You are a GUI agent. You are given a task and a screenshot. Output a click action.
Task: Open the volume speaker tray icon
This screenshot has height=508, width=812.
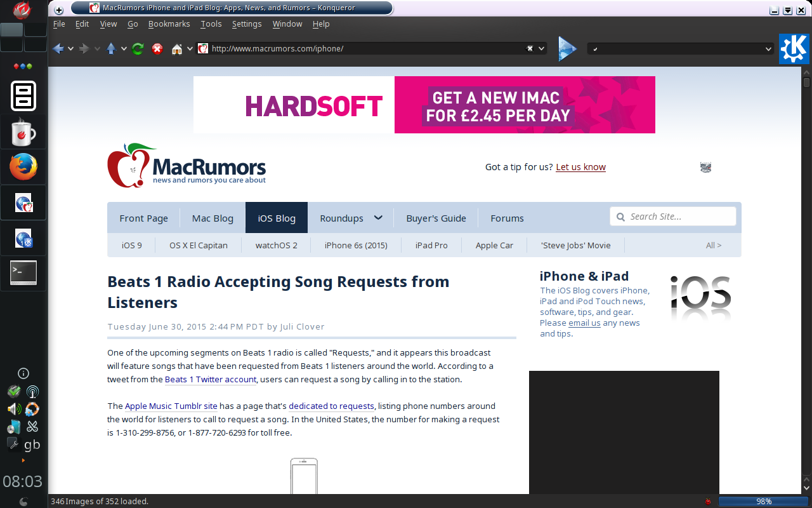[14, 409]
